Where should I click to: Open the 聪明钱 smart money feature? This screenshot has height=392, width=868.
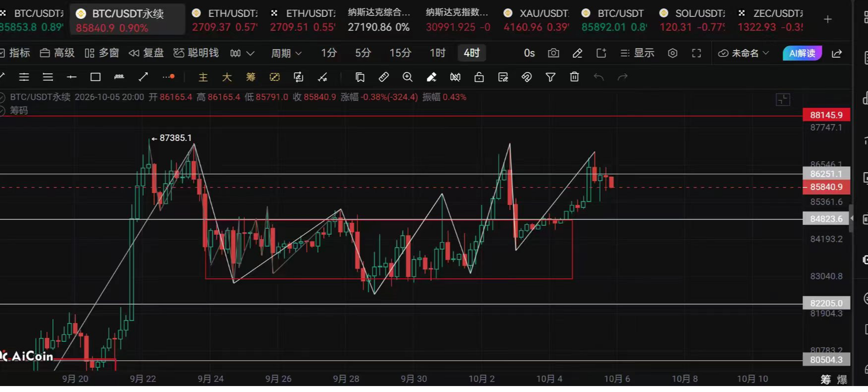[x=196, y=53]
